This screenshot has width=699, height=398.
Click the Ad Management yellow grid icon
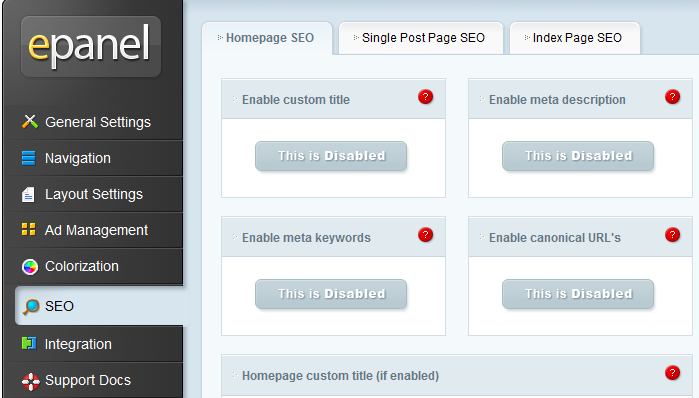pos(29,229)
